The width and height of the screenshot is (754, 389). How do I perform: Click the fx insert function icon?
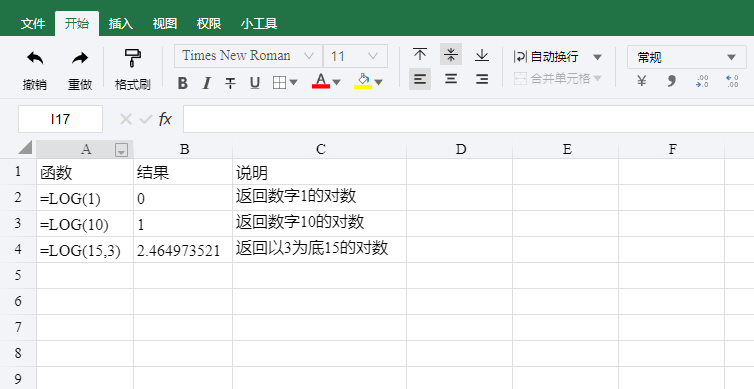(x=165, y=119)
